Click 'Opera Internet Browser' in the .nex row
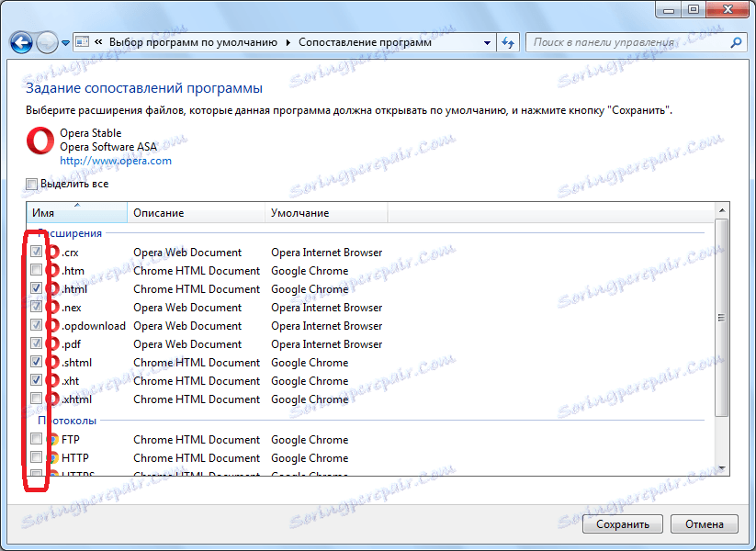Viewport: 756px width, 551px height. pos(326,308)
